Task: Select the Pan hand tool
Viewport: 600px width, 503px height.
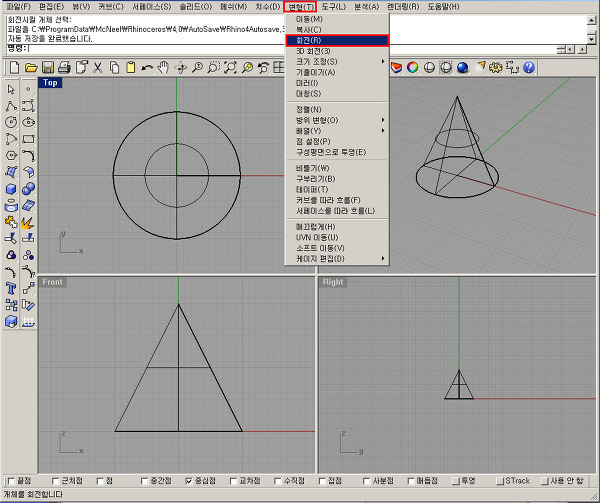Action: pyautogui.click(x=163, y=68)
